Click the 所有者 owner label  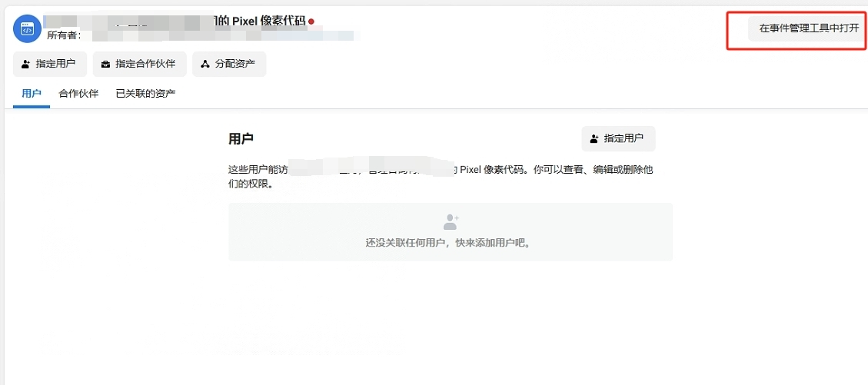65,35
